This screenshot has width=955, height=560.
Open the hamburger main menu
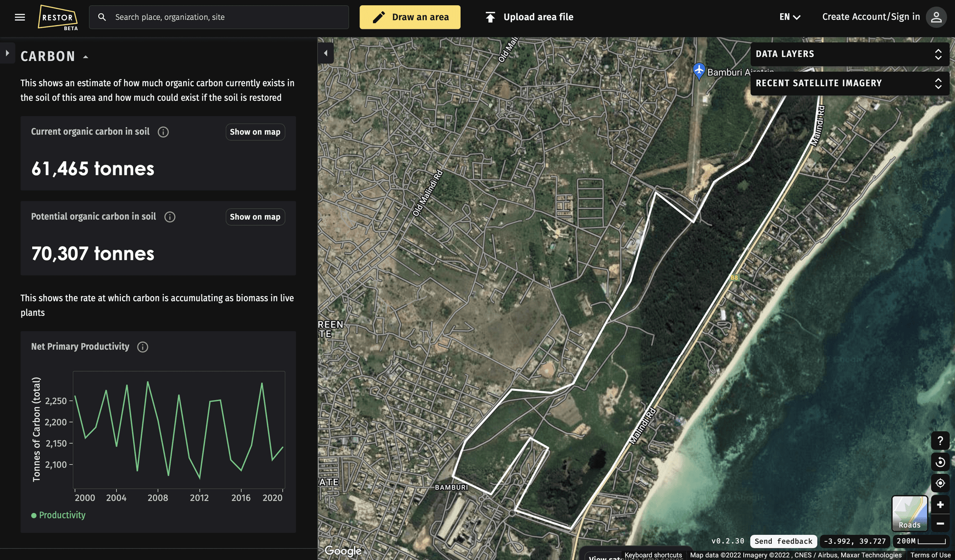[x=20, y=17]
